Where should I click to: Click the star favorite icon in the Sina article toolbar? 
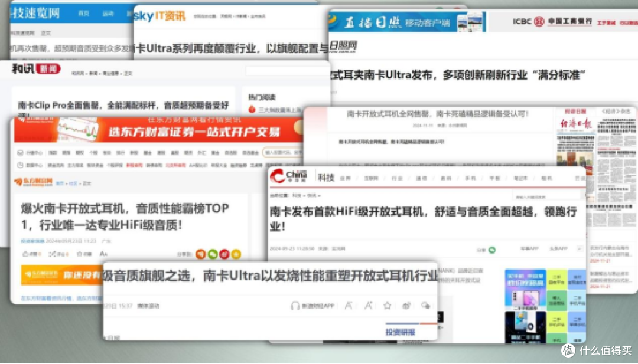(388, 306)
